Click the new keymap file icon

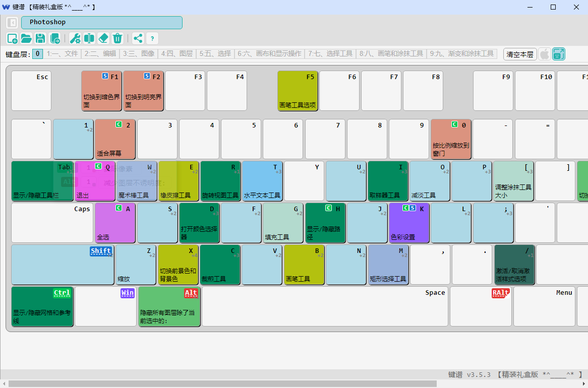point(13,38)
